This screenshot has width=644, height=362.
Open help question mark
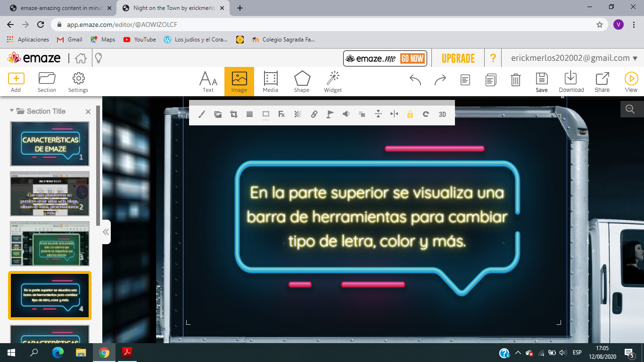[493, 58]
